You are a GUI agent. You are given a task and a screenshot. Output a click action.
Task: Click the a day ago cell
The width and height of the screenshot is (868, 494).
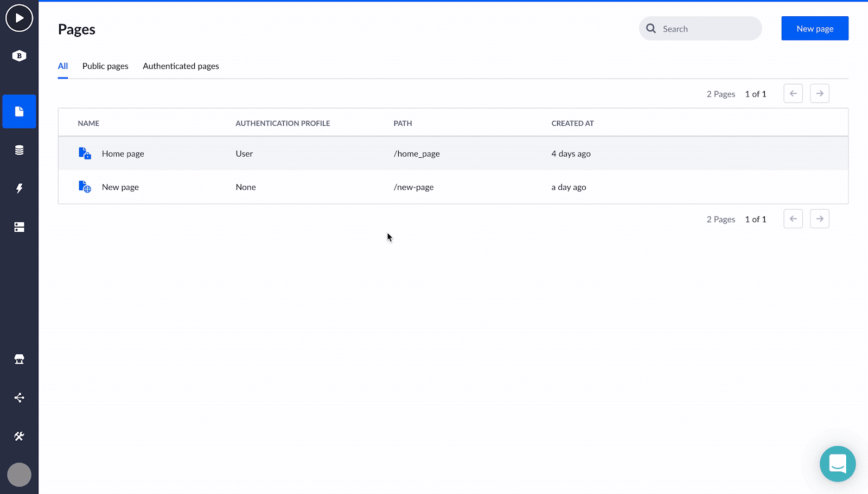click(569, 188)
